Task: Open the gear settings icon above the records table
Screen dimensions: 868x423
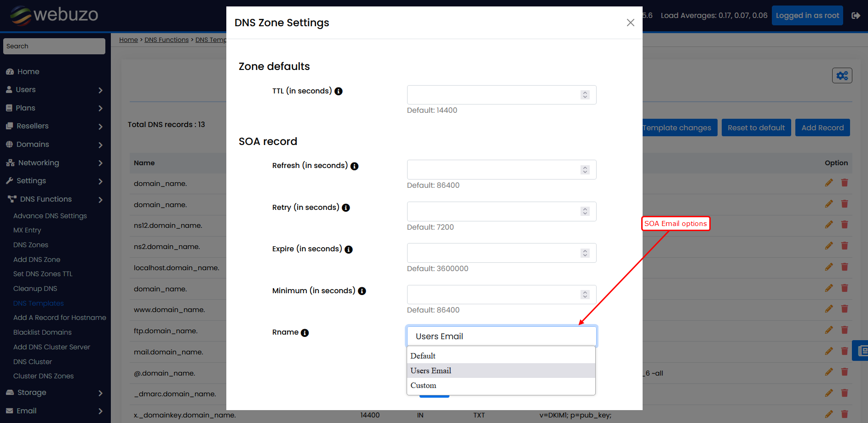Action: tap(842, 75)
